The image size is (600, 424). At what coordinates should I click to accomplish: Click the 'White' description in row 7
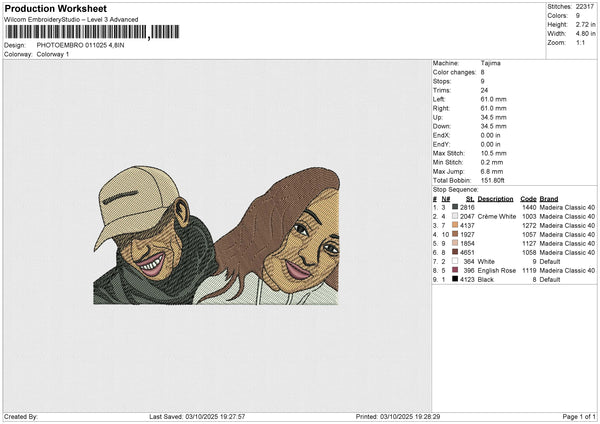coord(486,261)
